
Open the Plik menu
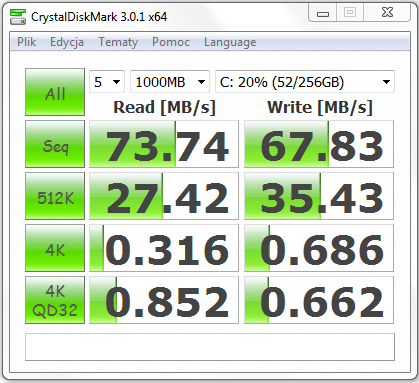click(x=26, y=42)
